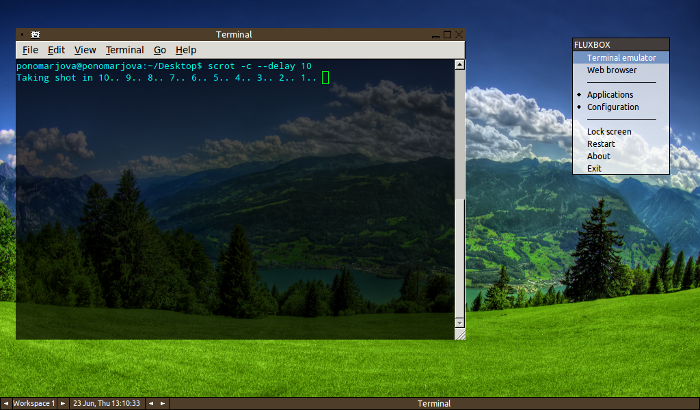Image resolution: width=700 pixels, height=410 pixels.
Task: Click the terminal scrollbar up arrow
Action: (459, 65)
